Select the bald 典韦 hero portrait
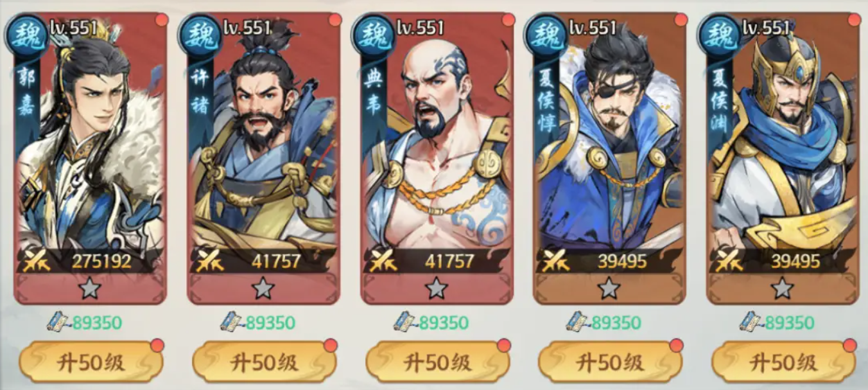The width and height of the screenshot is (868, 390). click(x=437, y=138)
